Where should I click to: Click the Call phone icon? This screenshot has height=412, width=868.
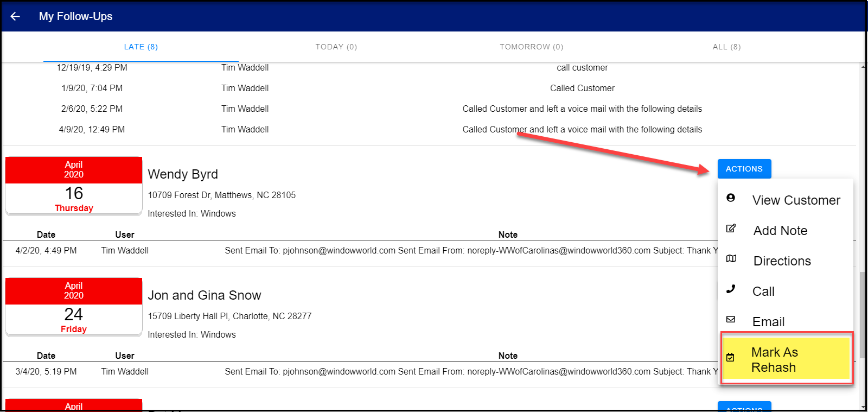(731, 289)
